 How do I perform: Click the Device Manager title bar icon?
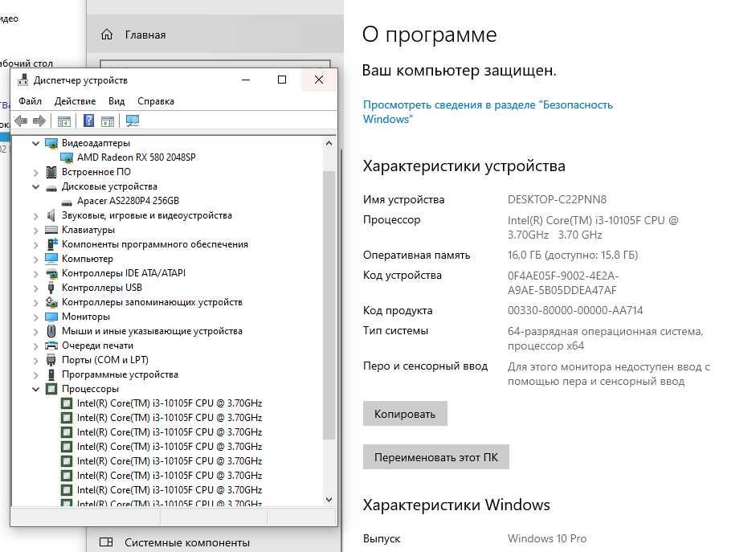tap(22, 80)
